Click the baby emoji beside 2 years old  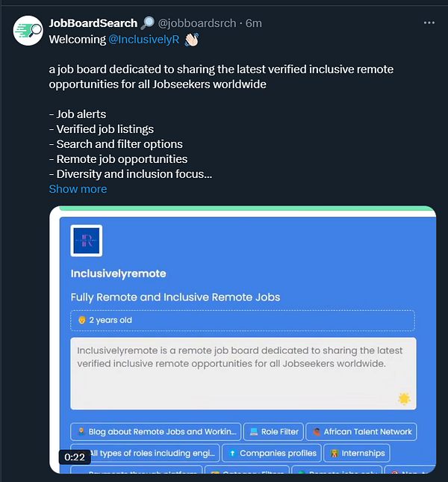point(81,320)
